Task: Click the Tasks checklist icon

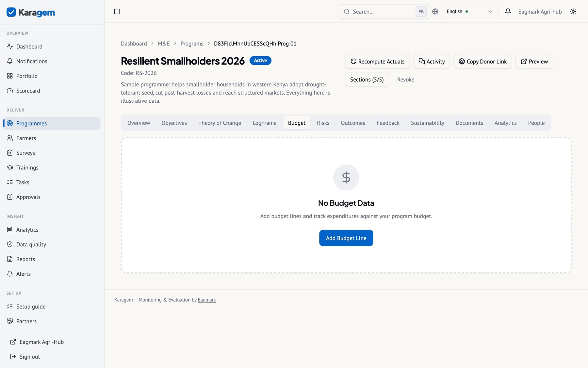Action: 10,182
